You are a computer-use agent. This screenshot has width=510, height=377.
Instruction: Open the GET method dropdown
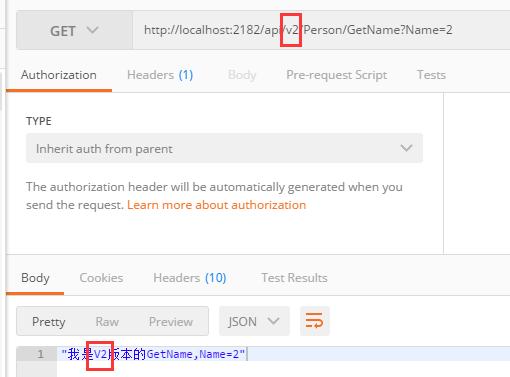tap(74, 30)
